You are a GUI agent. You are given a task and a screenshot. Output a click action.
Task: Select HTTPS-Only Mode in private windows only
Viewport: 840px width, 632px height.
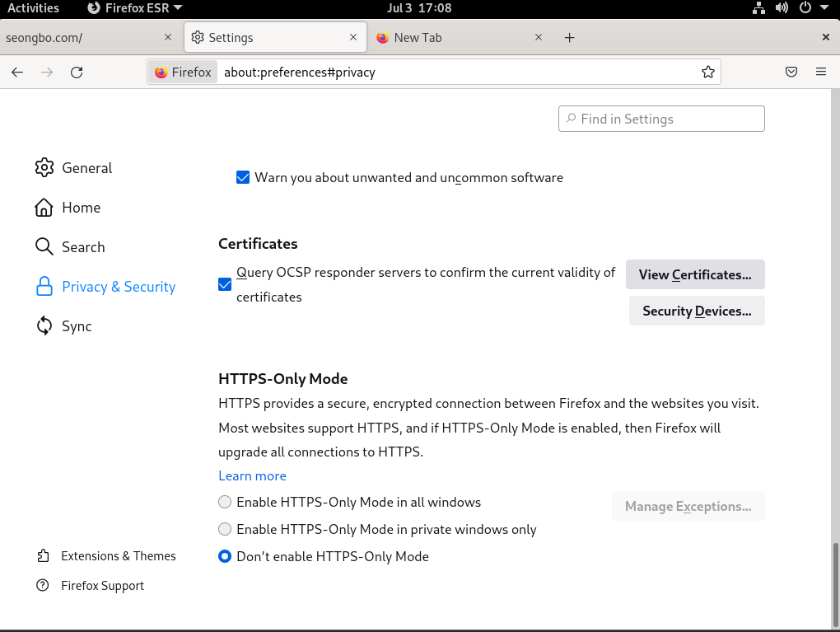[x=225, y=529]
